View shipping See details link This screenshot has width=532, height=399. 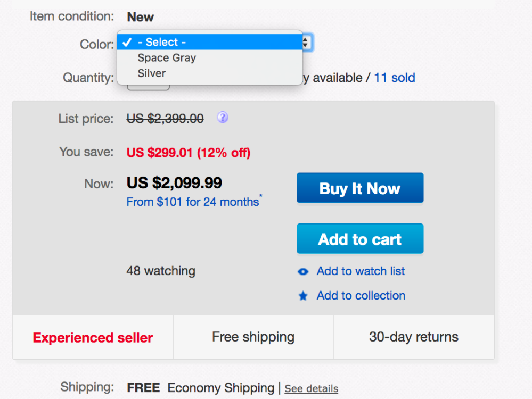coord(311,389)
